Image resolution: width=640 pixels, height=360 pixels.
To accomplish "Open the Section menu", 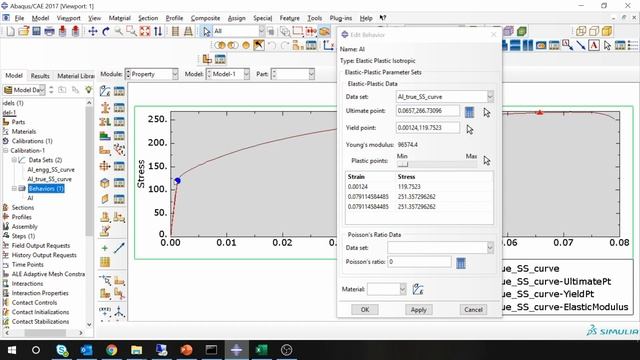I will [x=148, y=18].
